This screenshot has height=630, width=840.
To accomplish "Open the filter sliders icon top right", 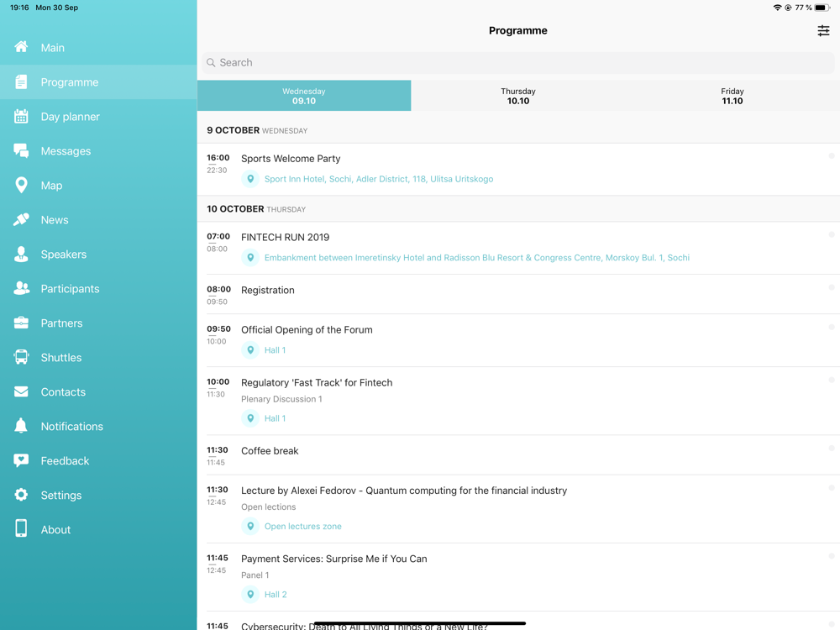I will pyautogui.click(x=823, y=31).
